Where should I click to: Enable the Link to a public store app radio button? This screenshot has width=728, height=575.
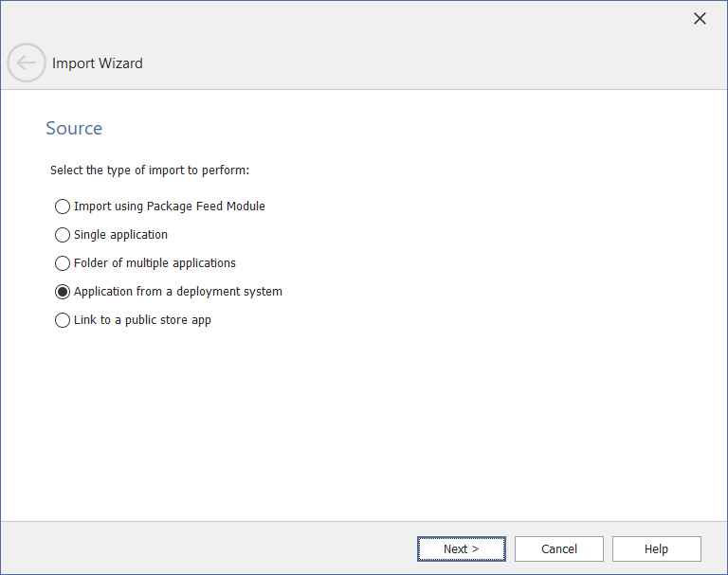tap(63, 320)
